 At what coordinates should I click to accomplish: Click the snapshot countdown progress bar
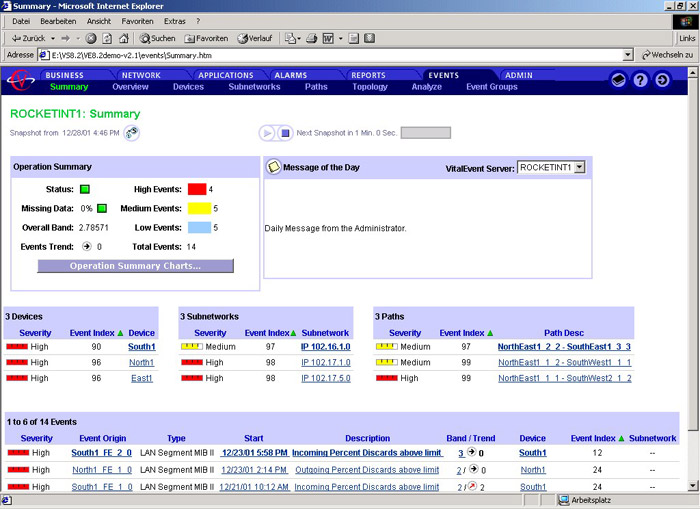(x=425, y=133)
